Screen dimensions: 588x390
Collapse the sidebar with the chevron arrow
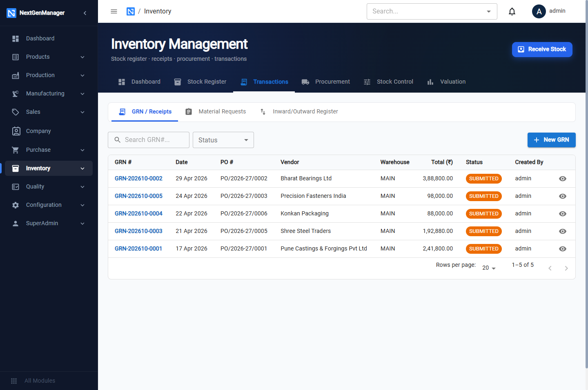pos(85,13)
